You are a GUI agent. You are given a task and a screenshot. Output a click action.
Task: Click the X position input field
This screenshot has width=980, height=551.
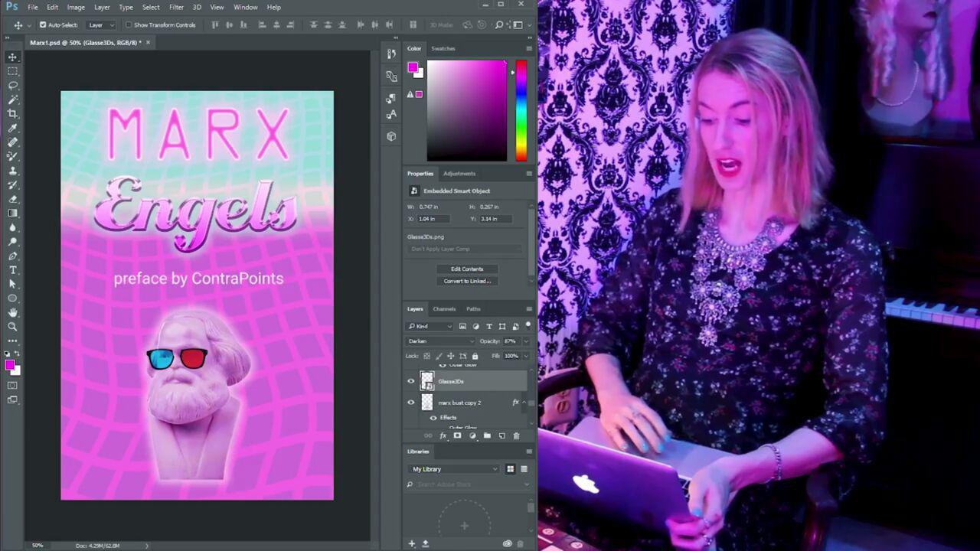click(433, 219)
